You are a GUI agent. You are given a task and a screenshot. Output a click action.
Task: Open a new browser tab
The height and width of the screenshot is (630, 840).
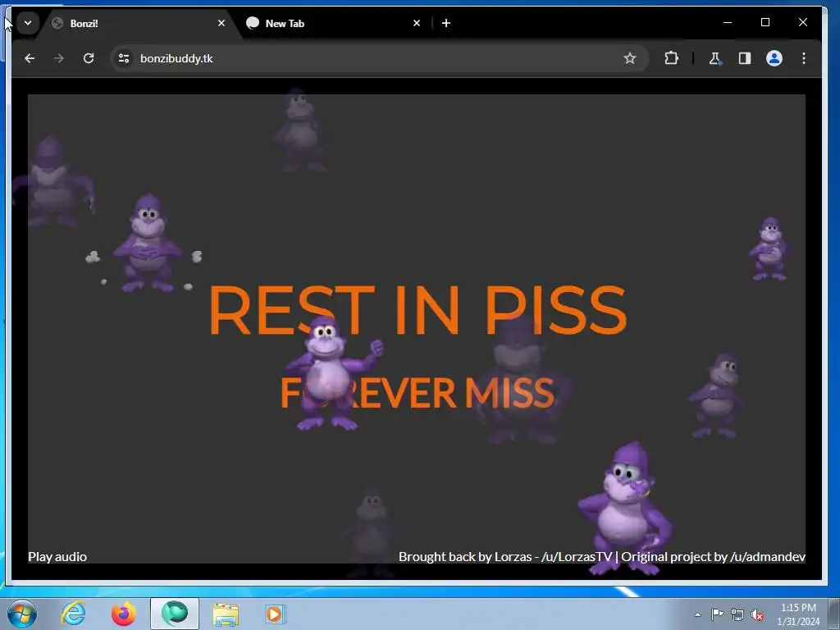[x=446, y=23]
